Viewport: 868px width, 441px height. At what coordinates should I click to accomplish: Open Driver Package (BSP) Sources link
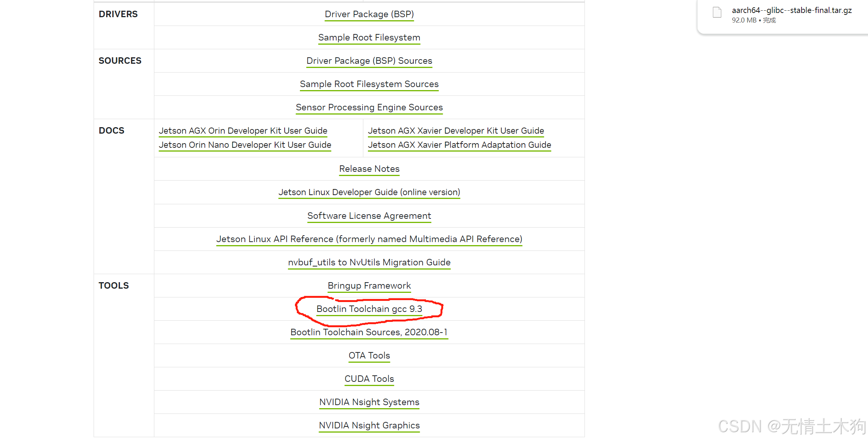coord(369,61)
